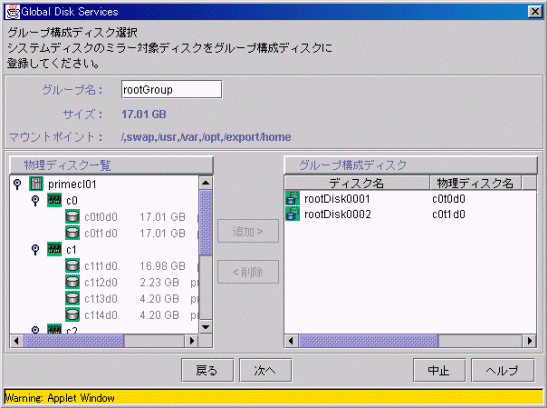Click the disk tree scroll up arrow
547x408 pixels.
coord(205,182)
